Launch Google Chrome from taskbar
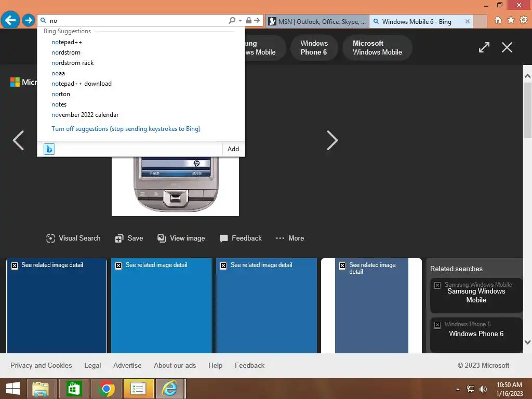This screenshot has width=532, height=399. pos(106,389)
